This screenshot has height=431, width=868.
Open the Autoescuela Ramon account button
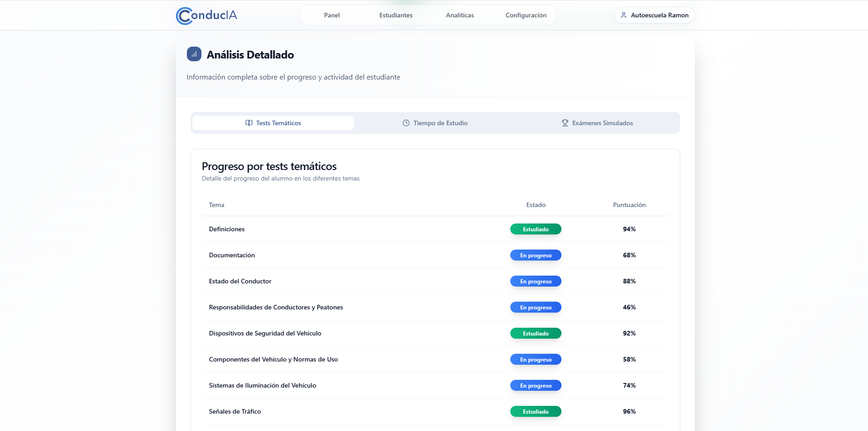654,15
